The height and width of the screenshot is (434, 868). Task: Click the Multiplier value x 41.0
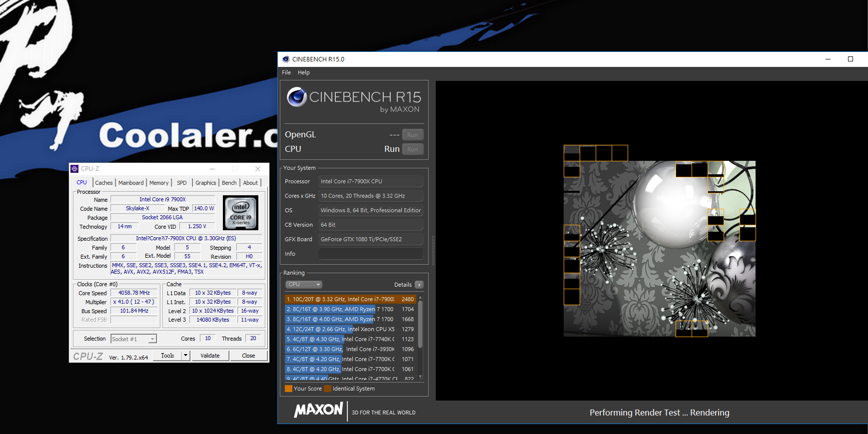tap(134, 302)
